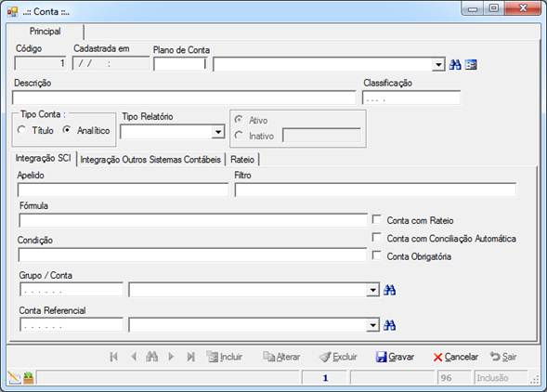Open the Tipo Relatório dropdown

click(x=218, y=132)
